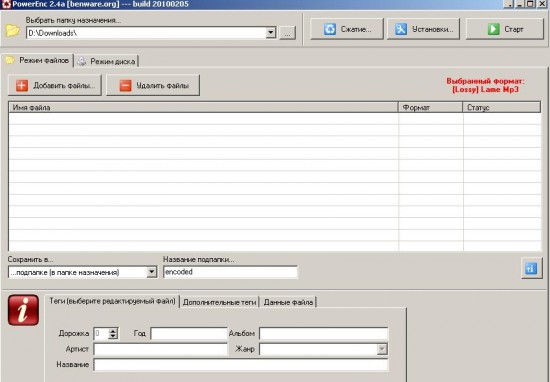Viewport: 550px width, 382px height.
Task: Expand the Жанр genre dropdown
Action: [382, 349]
